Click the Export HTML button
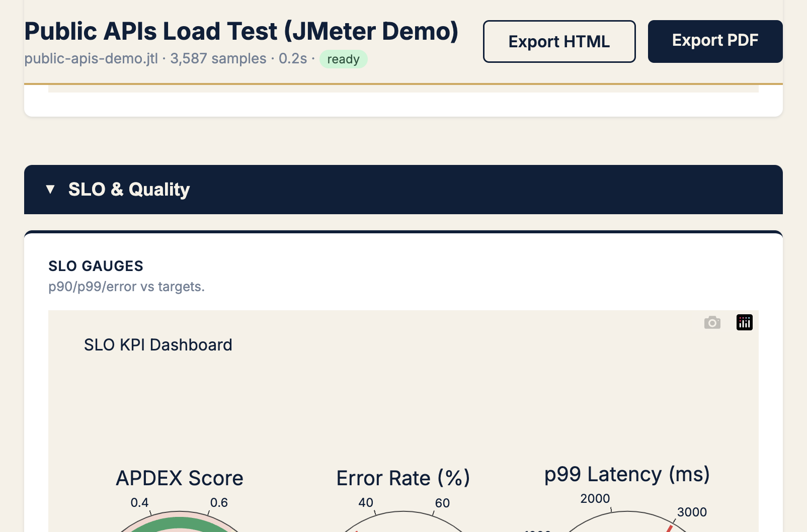The height and width of the screenshot is (532, 807). 559,41
